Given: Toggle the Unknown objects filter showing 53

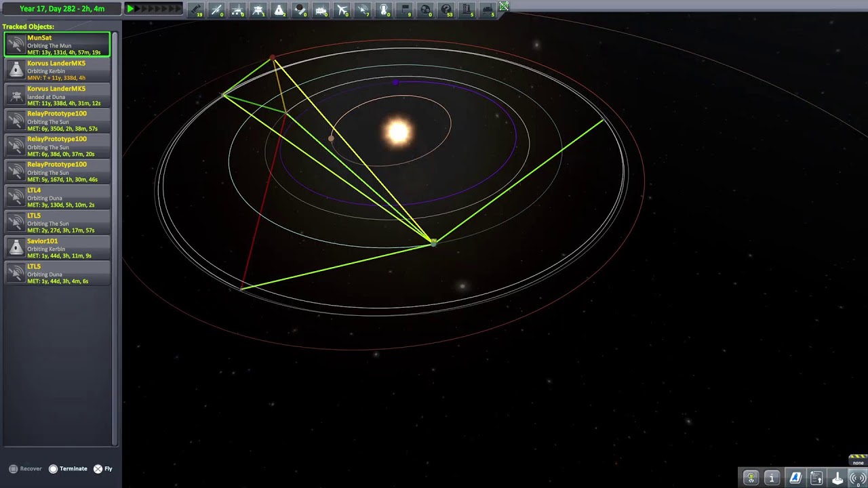Looking at the screenshot, I should coord(447,9).
